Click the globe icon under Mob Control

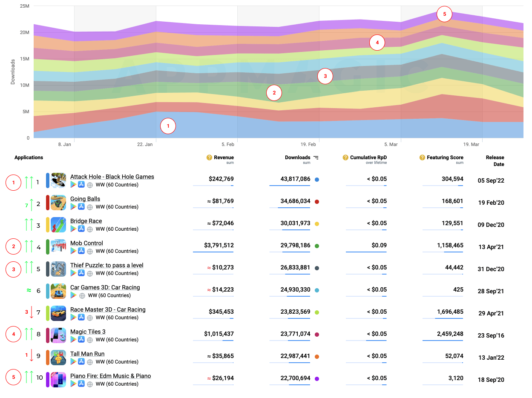pos(89,251)
